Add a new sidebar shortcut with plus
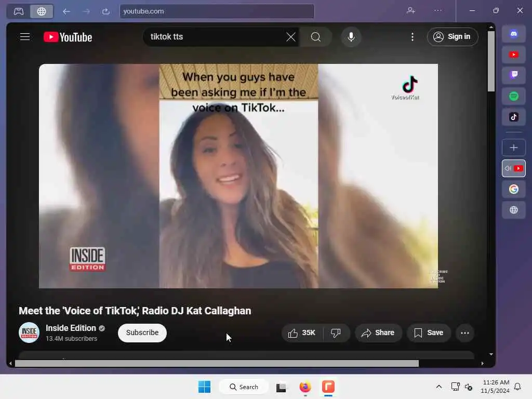Screen dimensions: 532x399 pyautogui.click(x=514, y=148)
